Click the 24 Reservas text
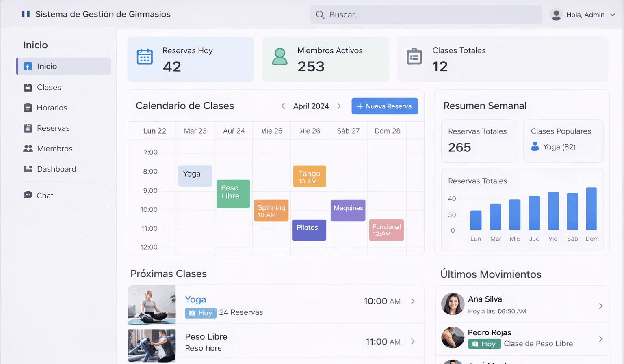Image resolution: width=624 pixels, height=364 pixels. tap(241, 312)
